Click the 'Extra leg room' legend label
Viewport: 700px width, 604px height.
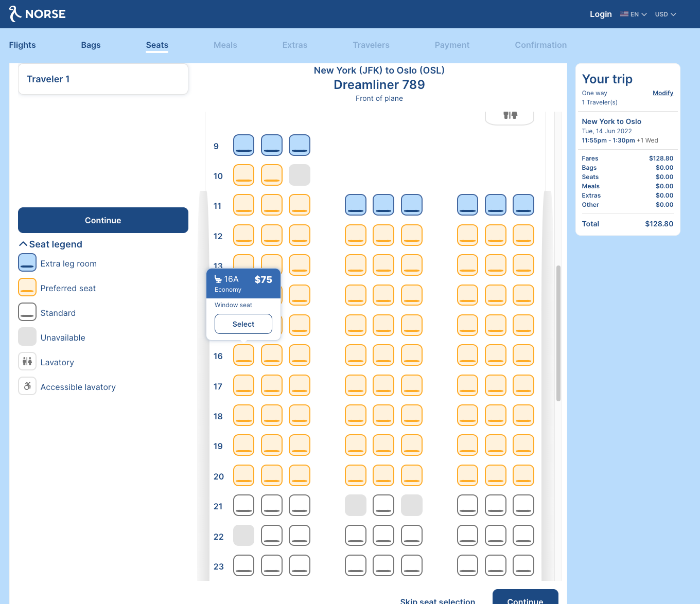(x=68, y=264)
